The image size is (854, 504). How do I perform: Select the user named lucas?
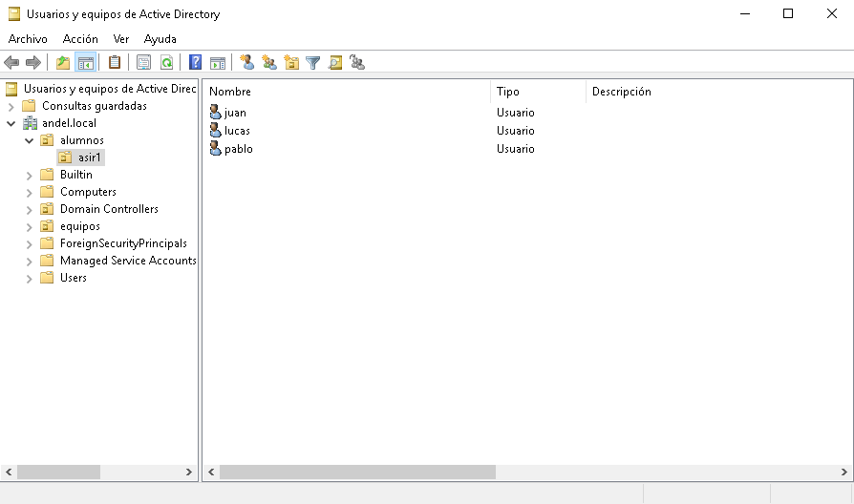(237, 131)
